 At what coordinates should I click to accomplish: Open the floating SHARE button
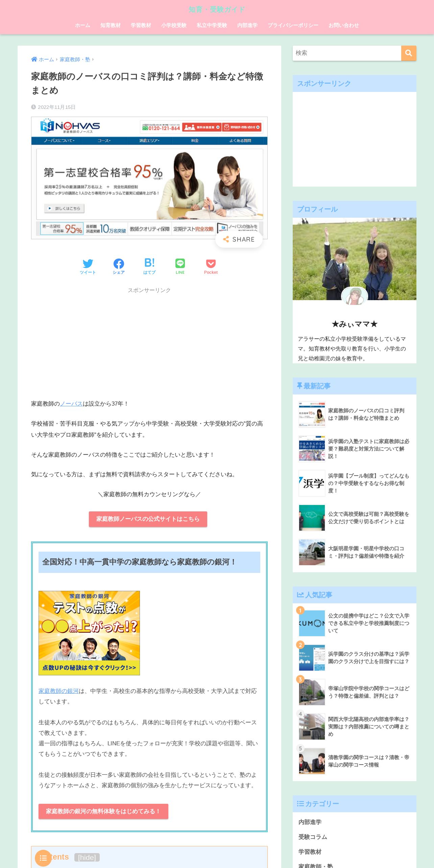click(239, 239)
